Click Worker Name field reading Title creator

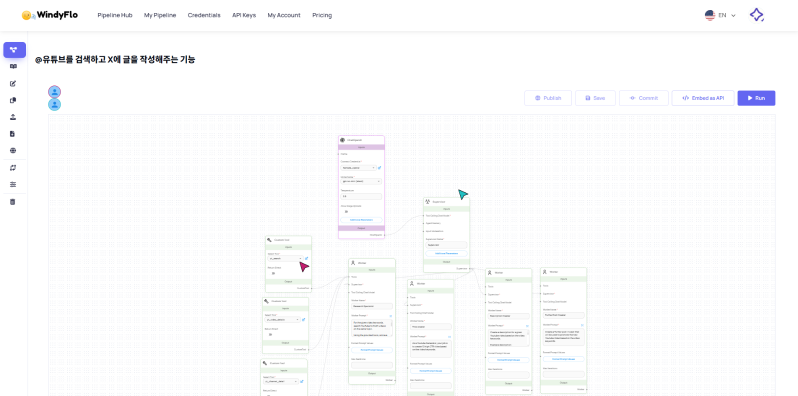click(x=431, y=327)
